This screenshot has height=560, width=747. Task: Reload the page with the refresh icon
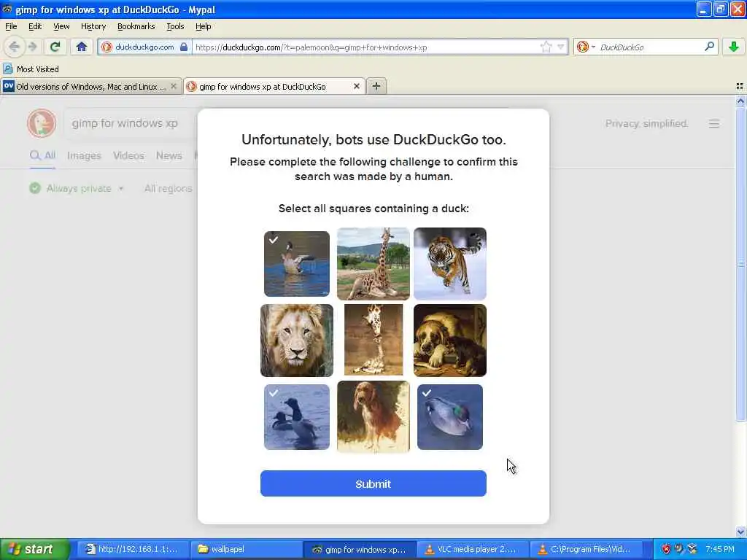pyautogui.click(x=55, y=47)
